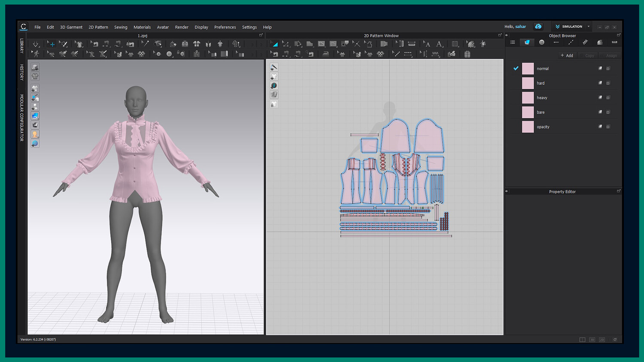Click the cloud account icon
The height and width of the screenshot is (362, 644).
tap(538, 27)
